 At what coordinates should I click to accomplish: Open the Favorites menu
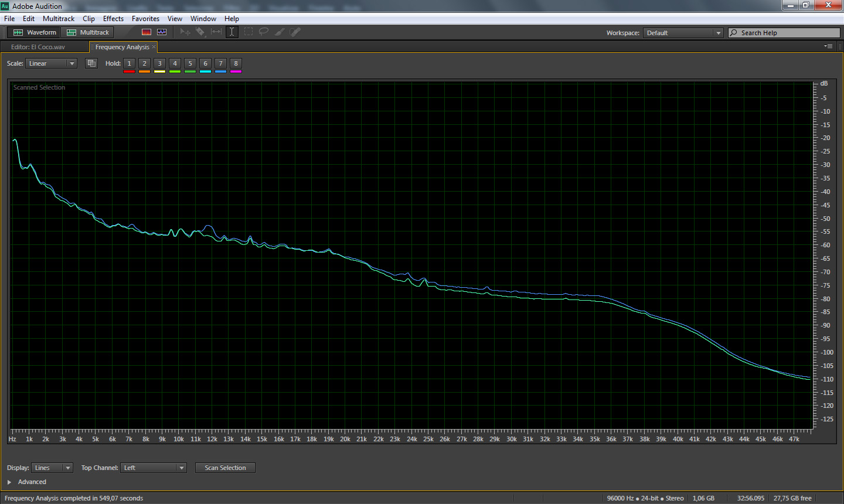[x=146, y=19]
